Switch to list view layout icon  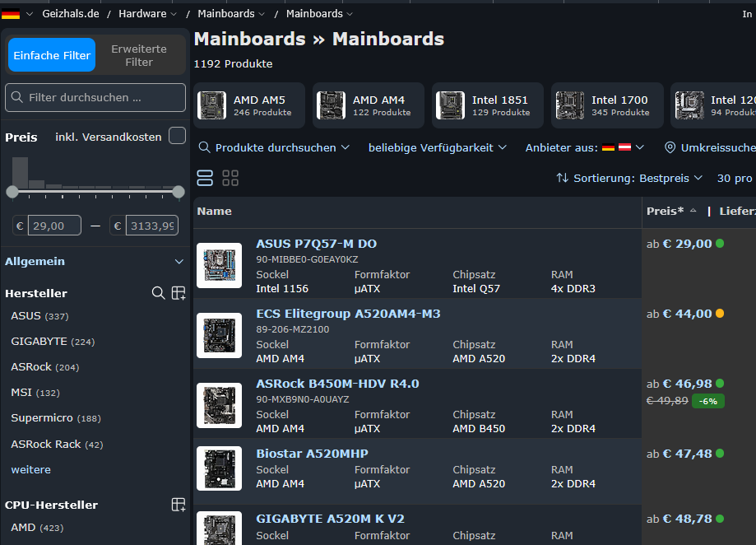(x=205, y=178)
